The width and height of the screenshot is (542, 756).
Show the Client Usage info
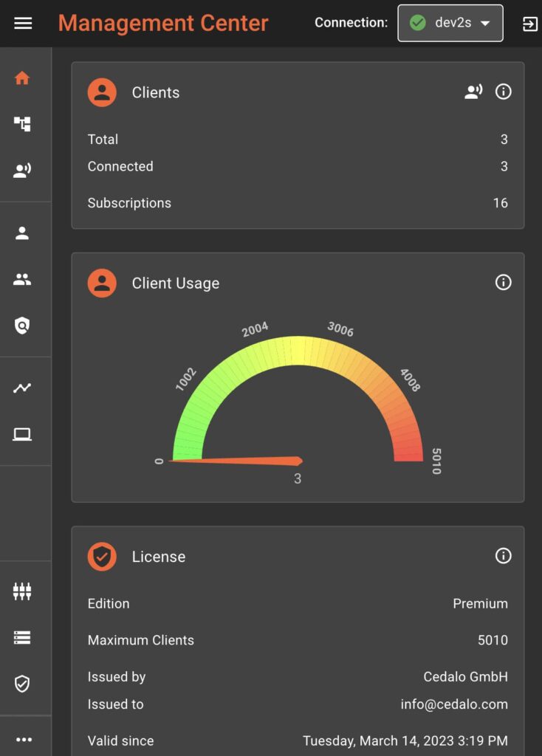503,282
